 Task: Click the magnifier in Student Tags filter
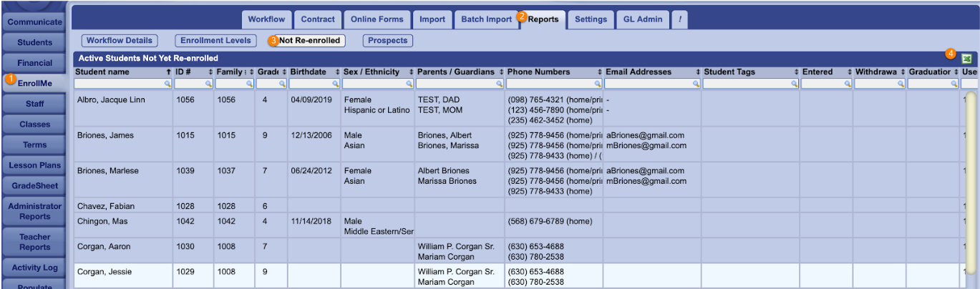pyautogui.click(x=794, y=84)
